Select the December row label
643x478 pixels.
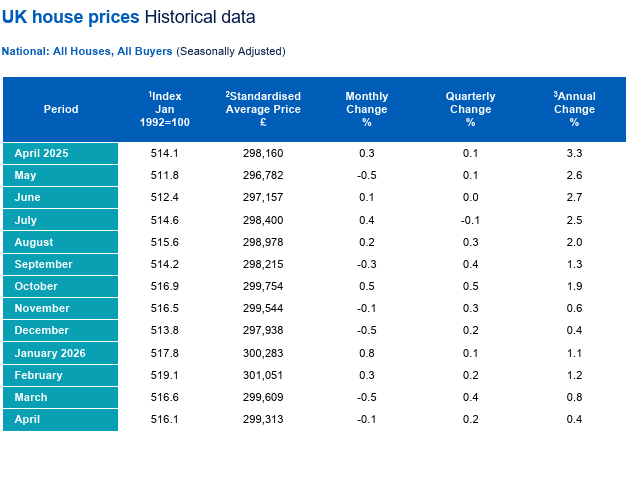tap(60, 330)
